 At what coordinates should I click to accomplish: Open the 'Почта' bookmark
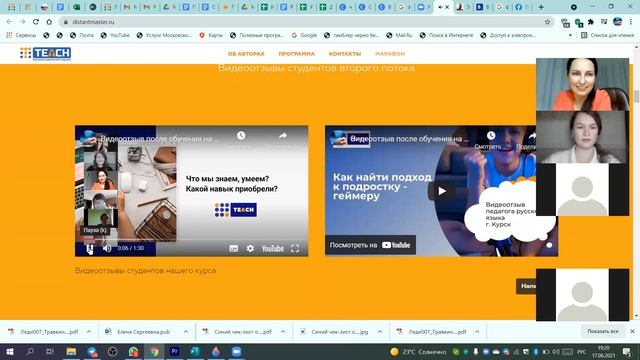82,36
